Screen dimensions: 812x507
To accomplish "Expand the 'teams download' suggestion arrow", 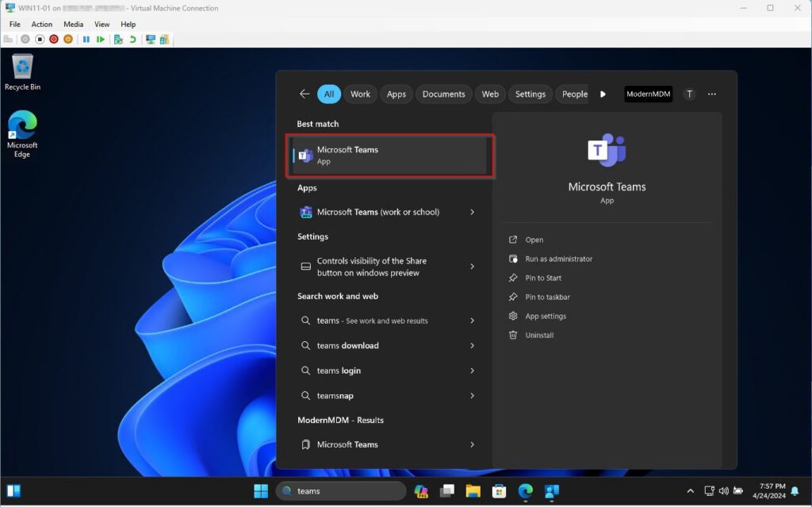I will (x=473, y=346).
